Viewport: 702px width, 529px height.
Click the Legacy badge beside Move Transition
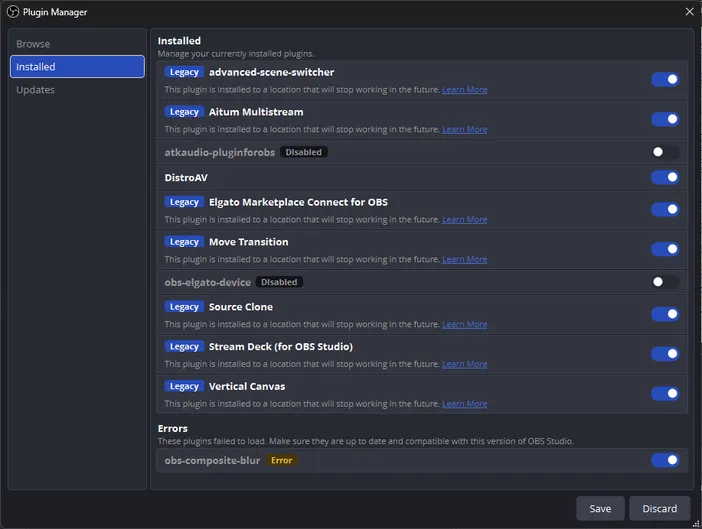184,242
